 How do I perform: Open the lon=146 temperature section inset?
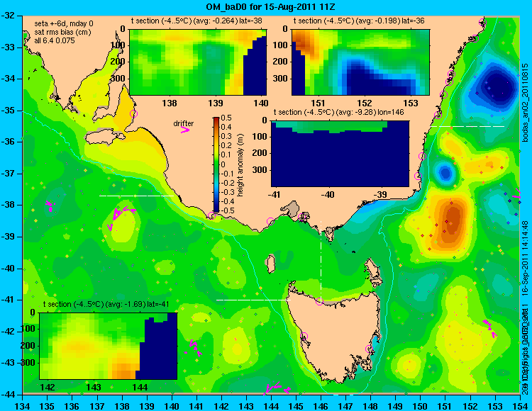point(340,154)
